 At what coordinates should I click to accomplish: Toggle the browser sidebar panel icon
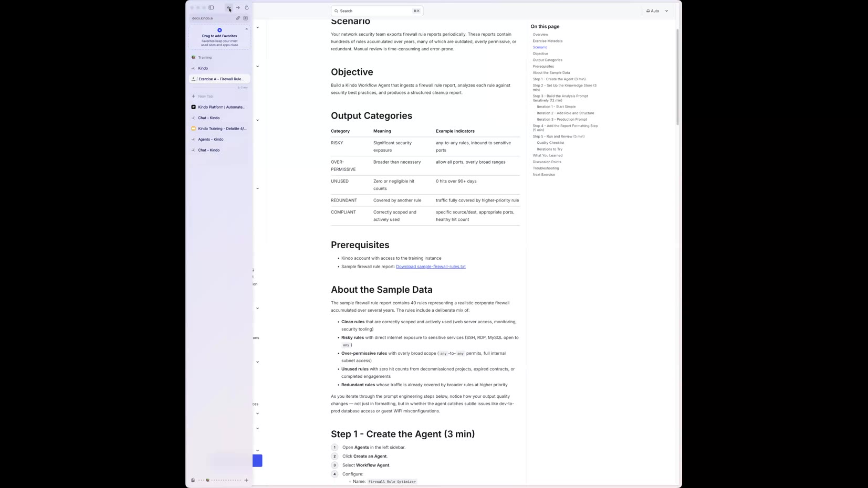tap(211, 7)
